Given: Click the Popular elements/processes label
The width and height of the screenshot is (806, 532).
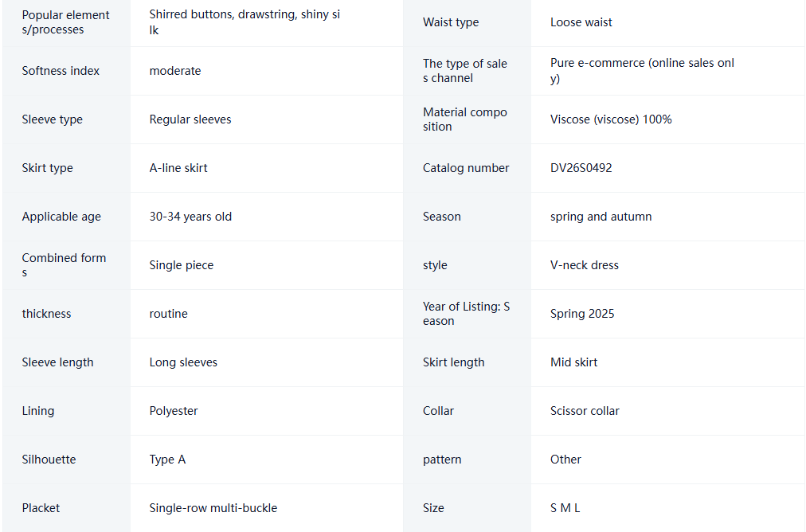Looking at the screenshot, I should click(x=66, y=22).
